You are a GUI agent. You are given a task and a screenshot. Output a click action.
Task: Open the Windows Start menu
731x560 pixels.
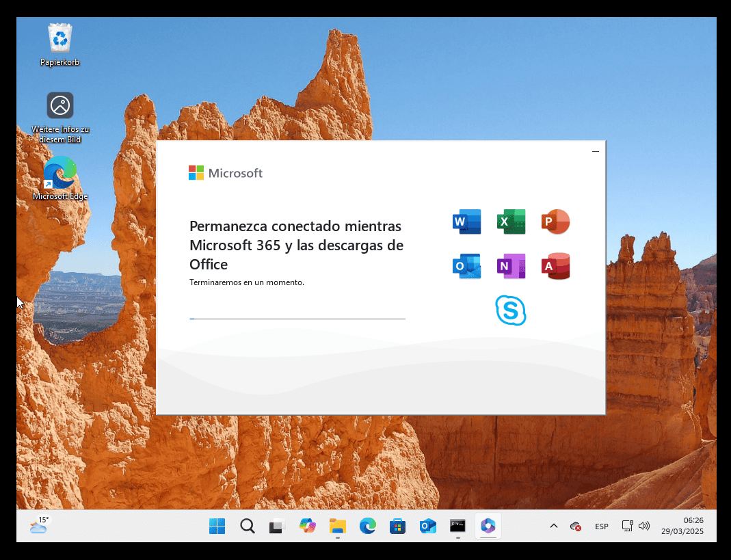pyautogui.click(x=217, y=526)
